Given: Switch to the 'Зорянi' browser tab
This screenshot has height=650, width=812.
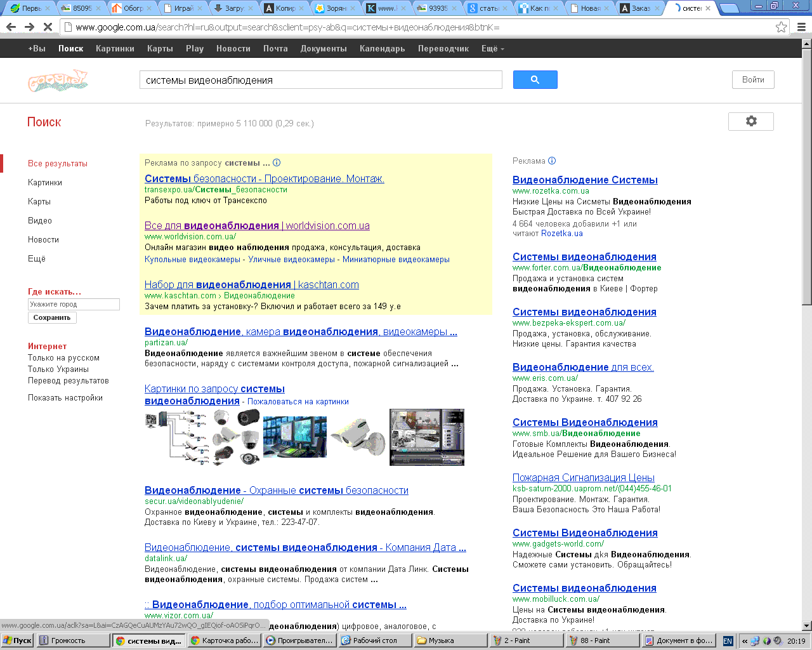Looking at the screenshot, I should pos(334,8).
